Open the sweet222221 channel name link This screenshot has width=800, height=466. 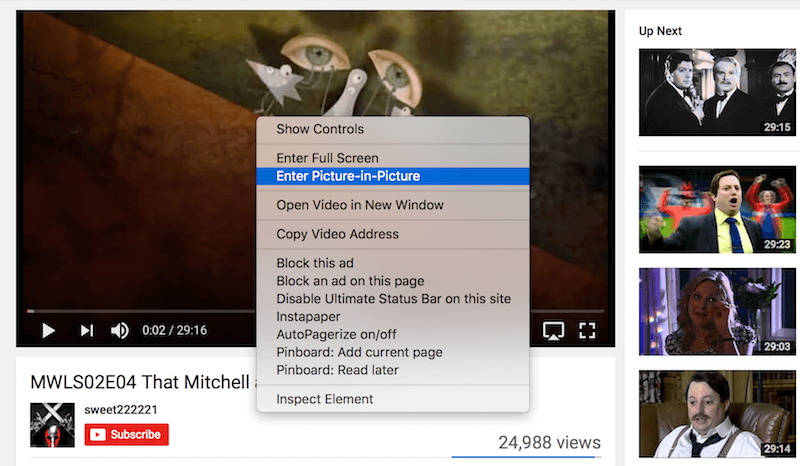[121, 410]
